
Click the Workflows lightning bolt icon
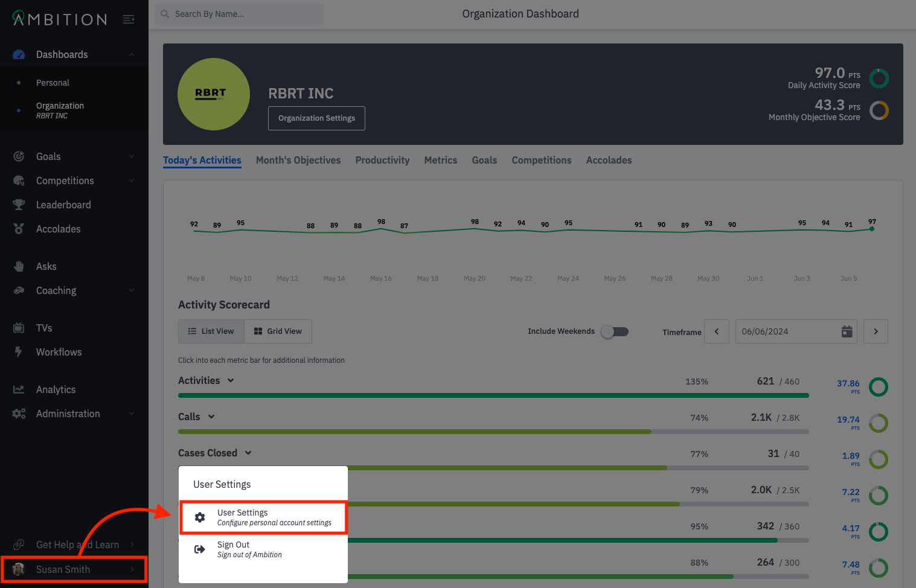(19, 352)
